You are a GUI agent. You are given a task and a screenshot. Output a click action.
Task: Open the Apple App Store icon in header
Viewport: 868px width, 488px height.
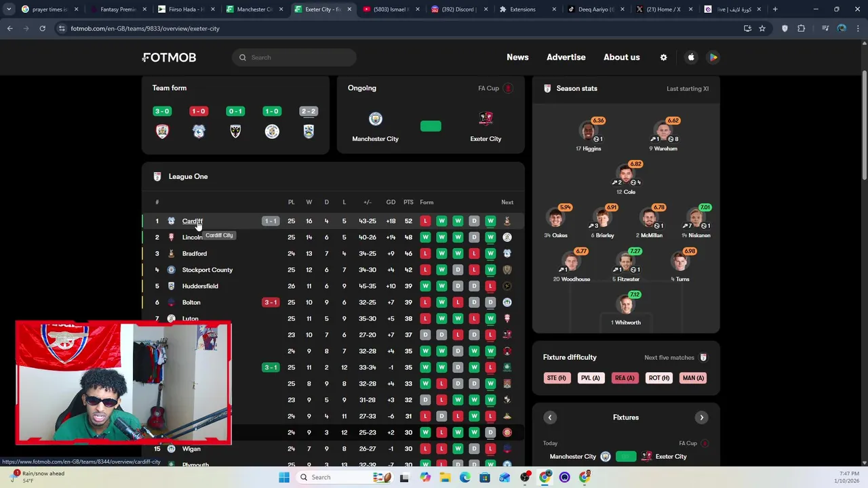pyautogui.click(x=691, y=58)
